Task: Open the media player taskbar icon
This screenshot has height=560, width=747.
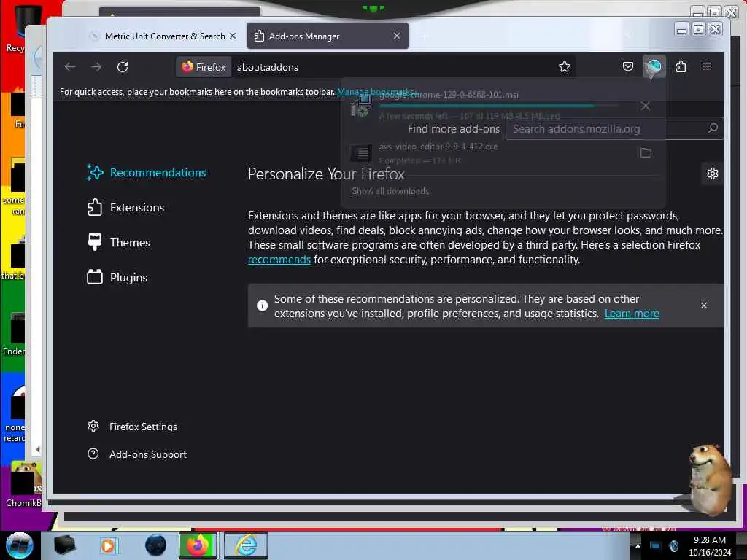Action: [x=108, y=545]
